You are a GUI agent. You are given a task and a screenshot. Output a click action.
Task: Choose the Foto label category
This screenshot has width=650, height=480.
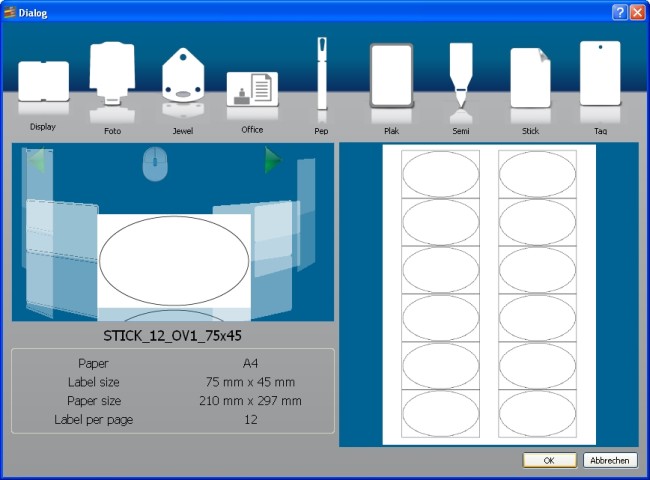[111, 72]
